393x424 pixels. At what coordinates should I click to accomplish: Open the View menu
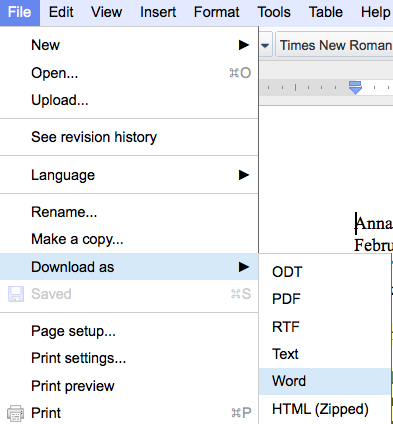click(x=107, y=13)
